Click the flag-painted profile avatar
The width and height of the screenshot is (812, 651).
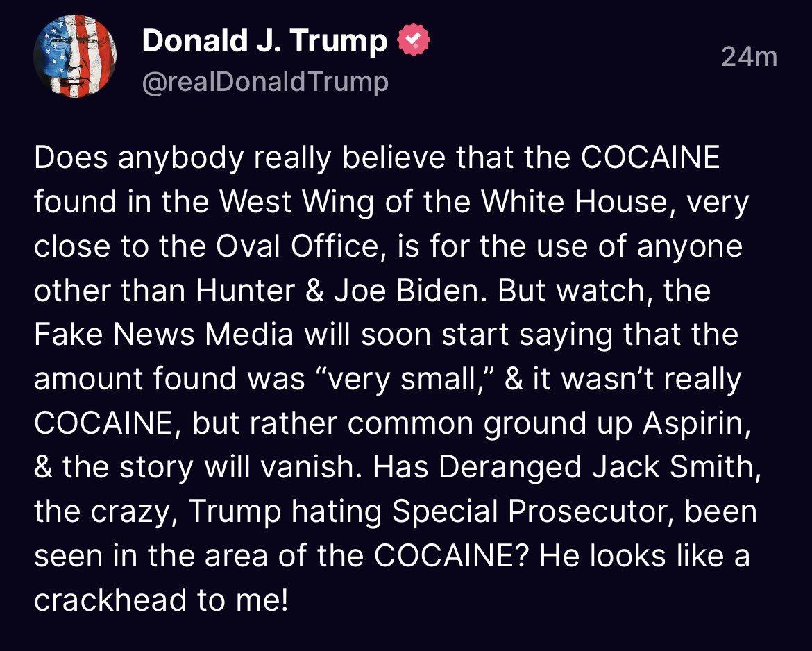click(74, 56)
